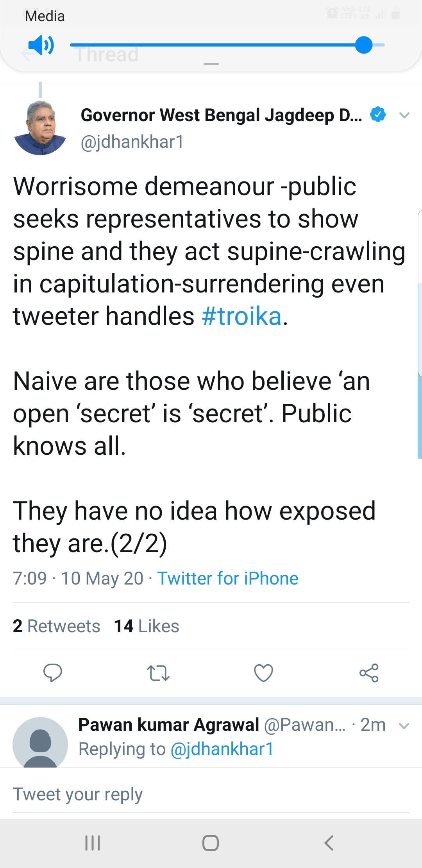Like the tweet with the heart icon
This screenshot has width=422, height=868.
point(263,673)
